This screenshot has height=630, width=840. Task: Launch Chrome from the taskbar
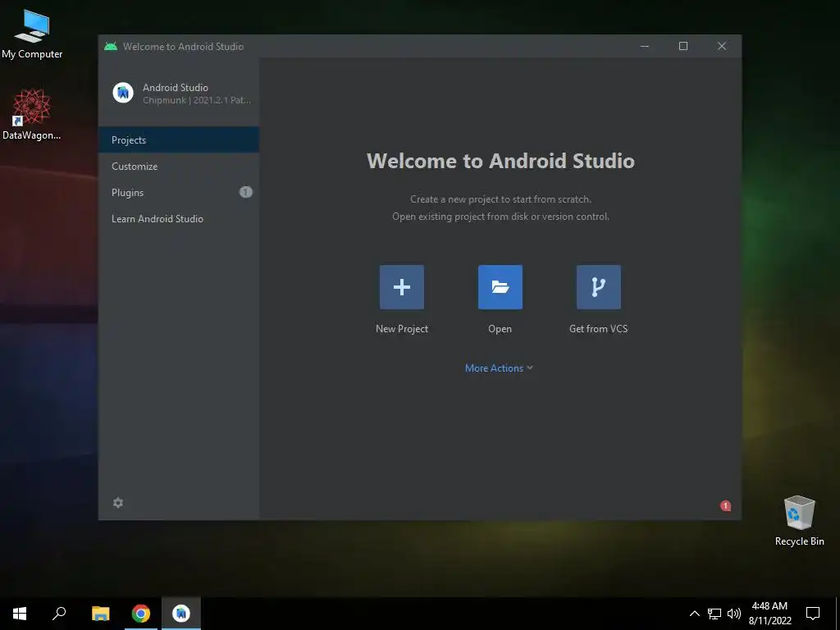[x=141, y=614]
